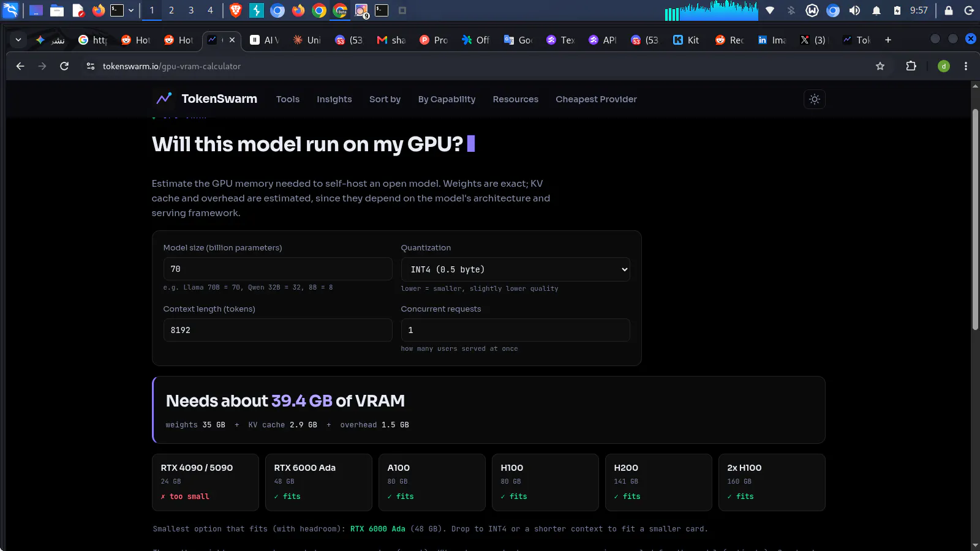The image size is (980, 551).
Task: Click the address bar URL
Action: pyautogui.click(x=171, y=66)
